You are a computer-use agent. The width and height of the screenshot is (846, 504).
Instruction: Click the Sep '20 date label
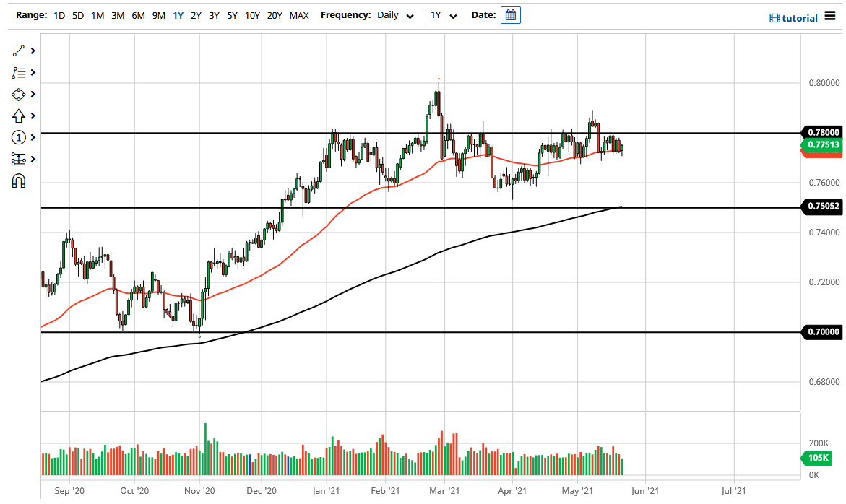click(x=69, y=491)
